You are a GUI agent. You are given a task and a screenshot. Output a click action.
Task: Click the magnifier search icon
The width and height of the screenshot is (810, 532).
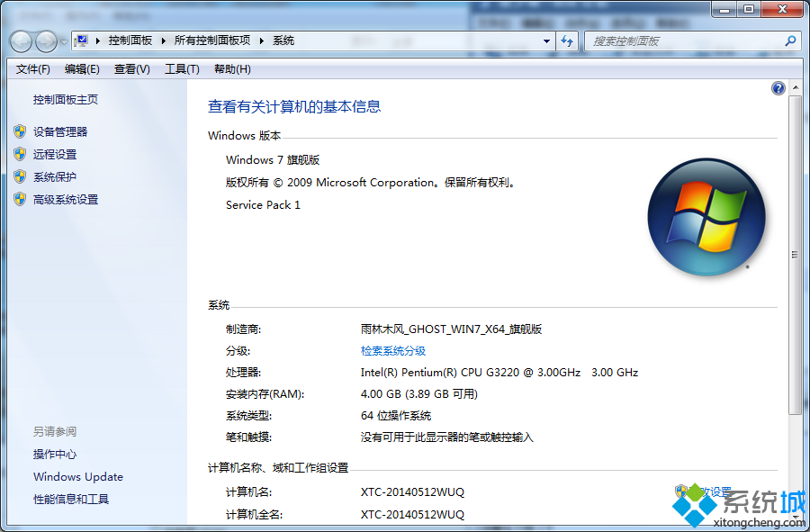pyautogui.click(x=790, y=41)
